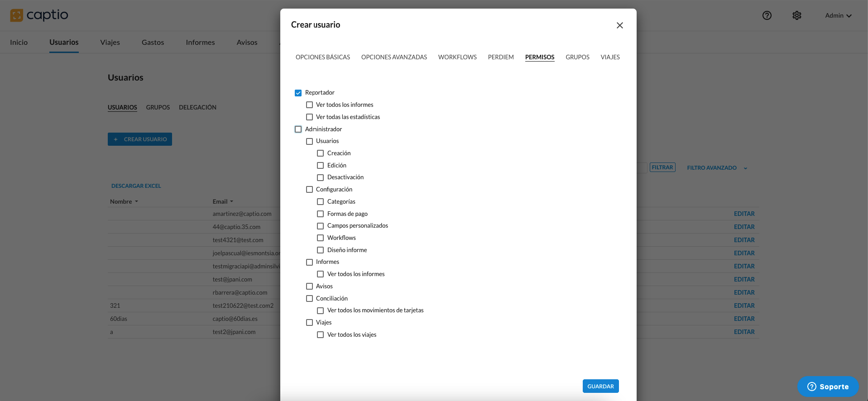
Task: Expand the Admin account dropdown
Action: tap(838, 15)
